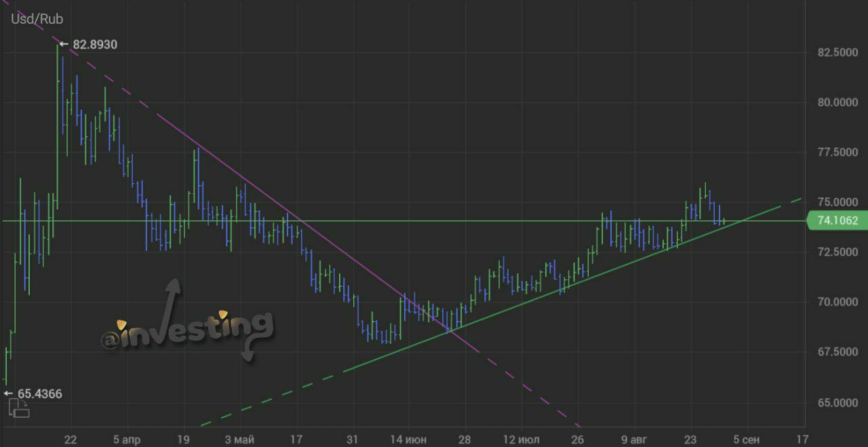Click the '26' date label on time axis

point(578,440)
